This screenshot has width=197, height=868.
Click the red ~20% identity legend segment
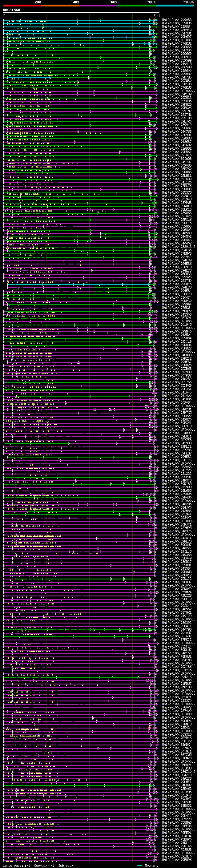[x=22, y=6]
